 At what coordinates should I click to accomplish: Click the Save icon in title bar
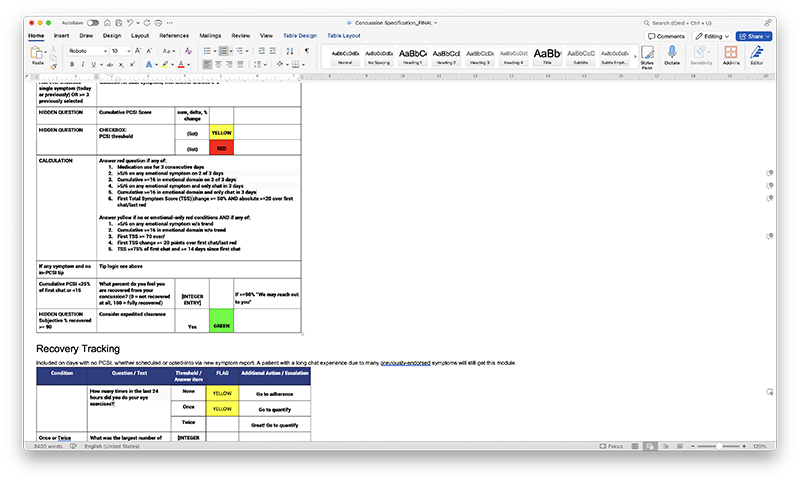tap(118, 23)
